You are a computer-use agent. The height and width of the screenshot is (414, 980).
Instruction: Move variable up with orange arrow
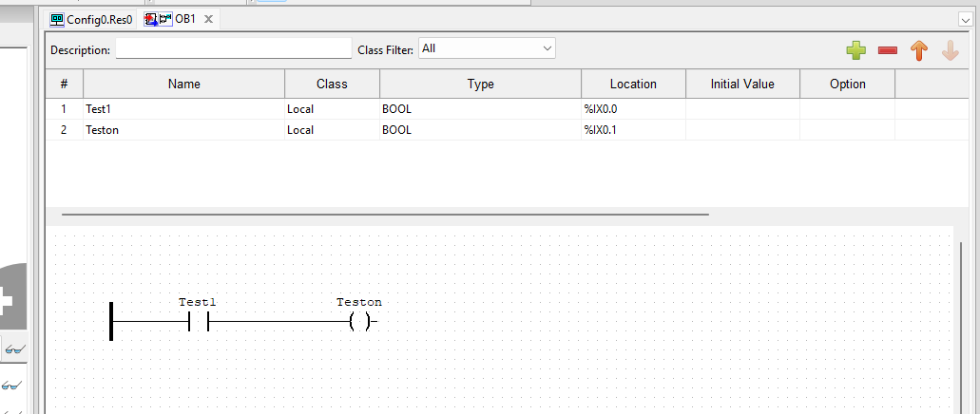919,51
